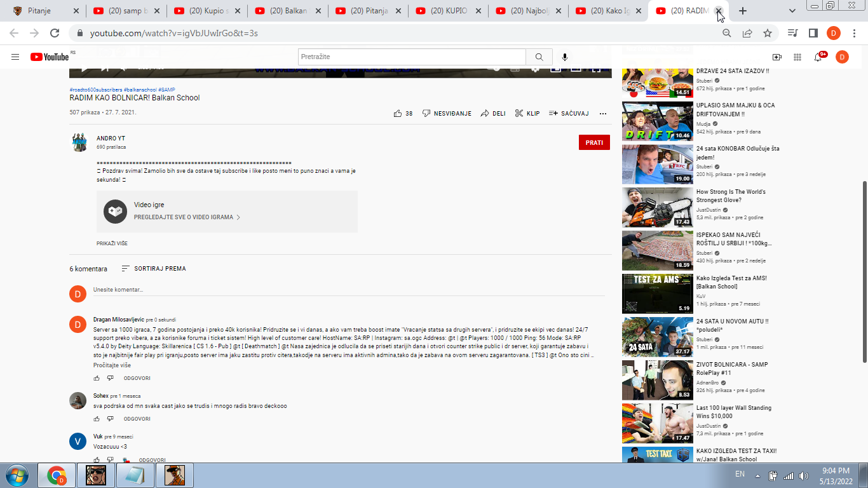Reply to Dragan Milosavljevic's comment
Image resolution: width=868 pixels, height=488 pixels.
tap(137, 378)
